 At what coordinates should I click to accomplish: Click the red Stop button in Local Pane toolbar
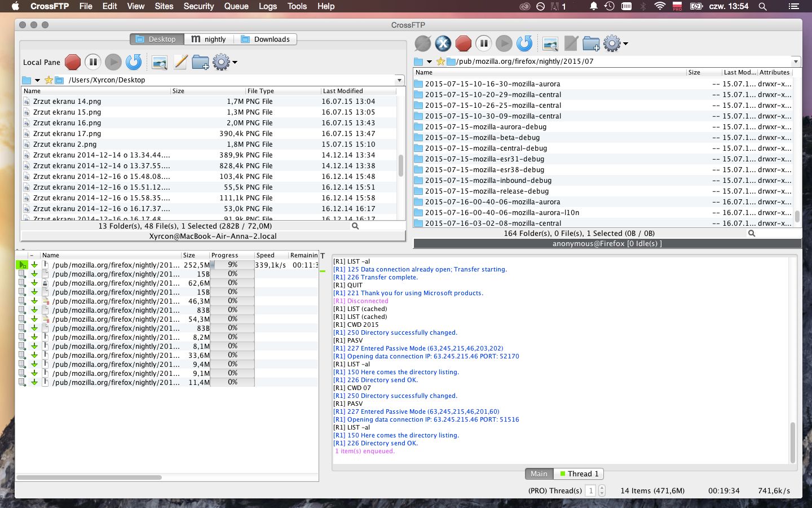pos(73,62)
